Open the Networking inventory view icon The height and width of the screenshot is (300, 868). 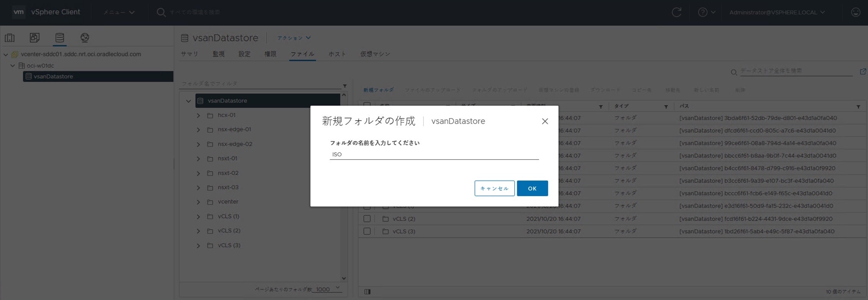85,38
